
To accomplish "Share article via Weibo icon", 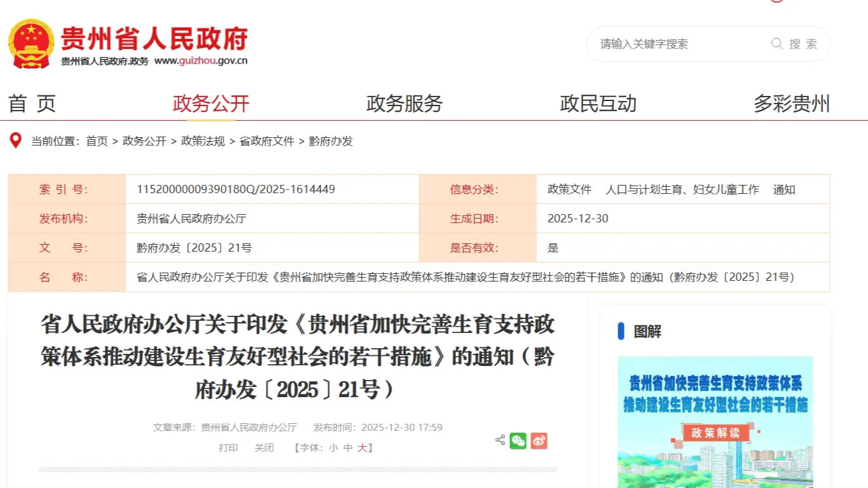I will (x=539, y=441).
